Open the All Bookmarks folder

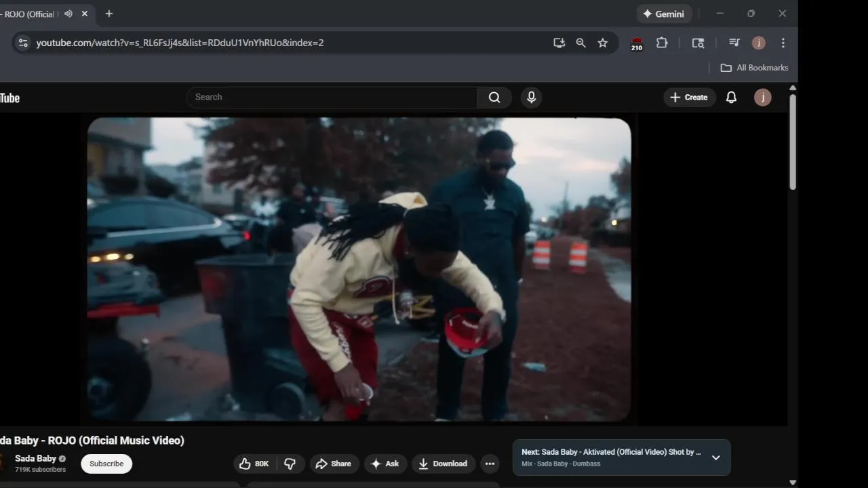pyautogui.click(x=754, y=68)
